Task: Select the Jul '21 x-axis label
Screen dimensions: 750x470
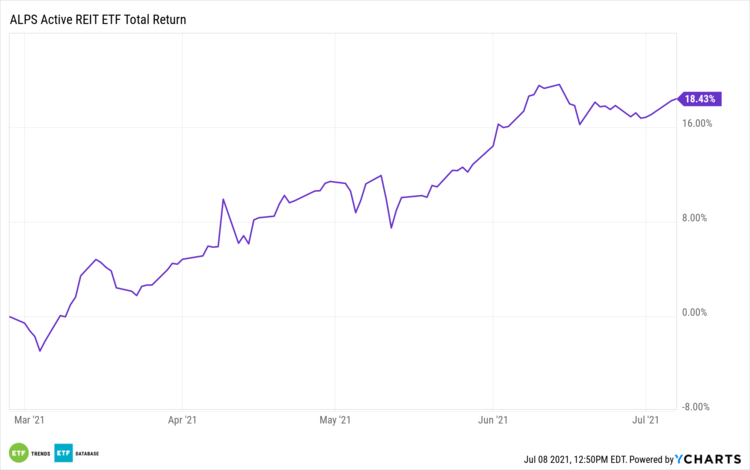Action: [647, 421]
